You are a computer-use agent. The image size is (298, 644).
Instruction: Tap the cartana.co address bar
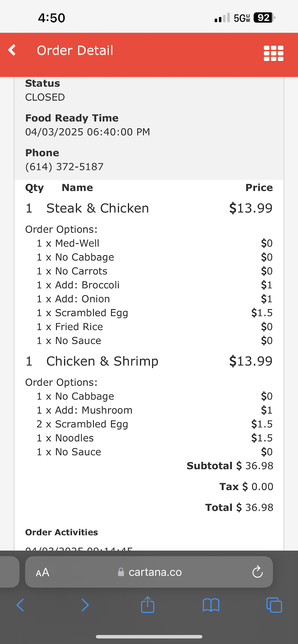pyautogui.click(x=155, y=572)
